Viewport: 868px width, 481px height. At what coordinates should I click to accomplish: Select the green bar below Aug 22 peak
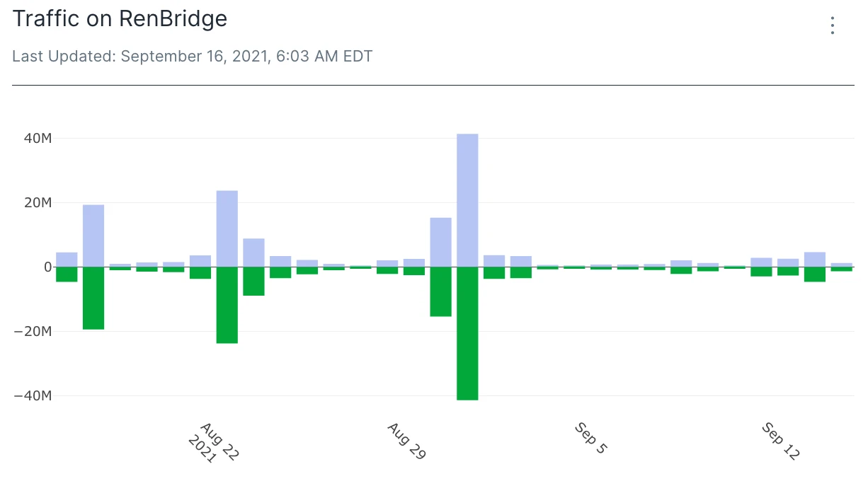pyautogui.click(x=227, y=305)
